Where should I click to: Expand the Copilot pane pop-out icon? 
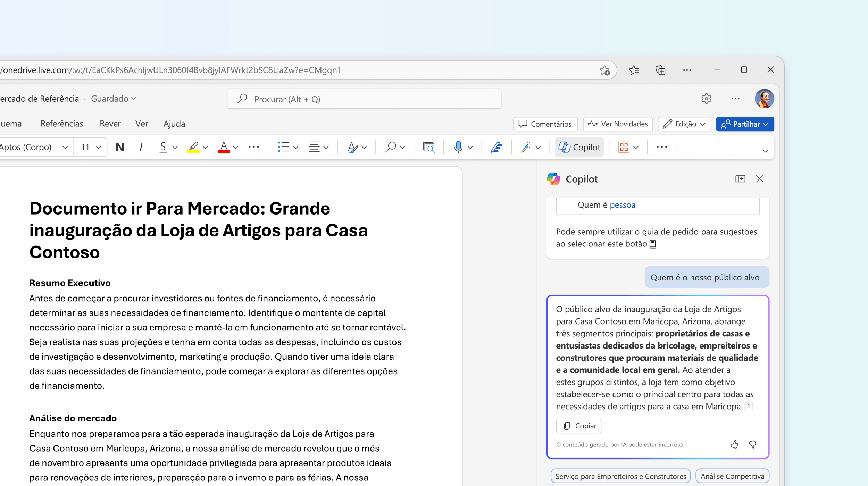pos(740,179)
